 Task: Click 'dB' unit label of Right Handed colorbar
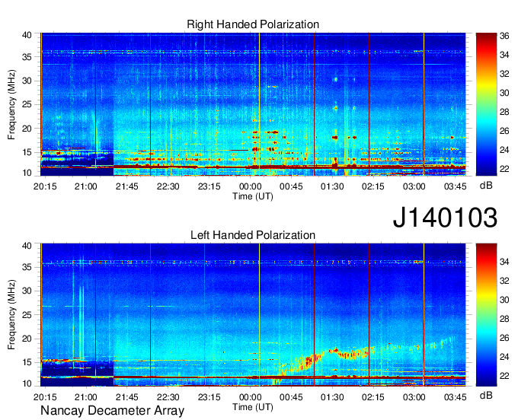[x=486, y=186]
